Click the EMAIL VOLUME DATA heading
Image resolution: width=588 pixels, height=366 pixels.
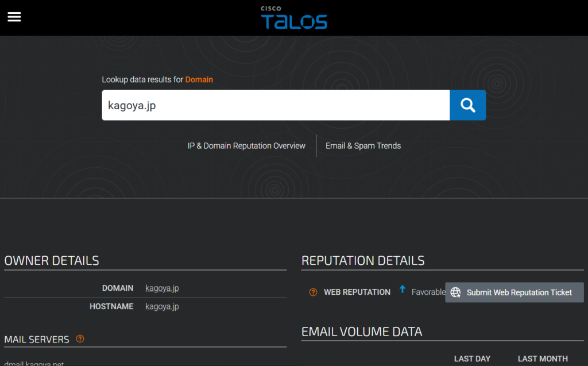pos(362,332)
